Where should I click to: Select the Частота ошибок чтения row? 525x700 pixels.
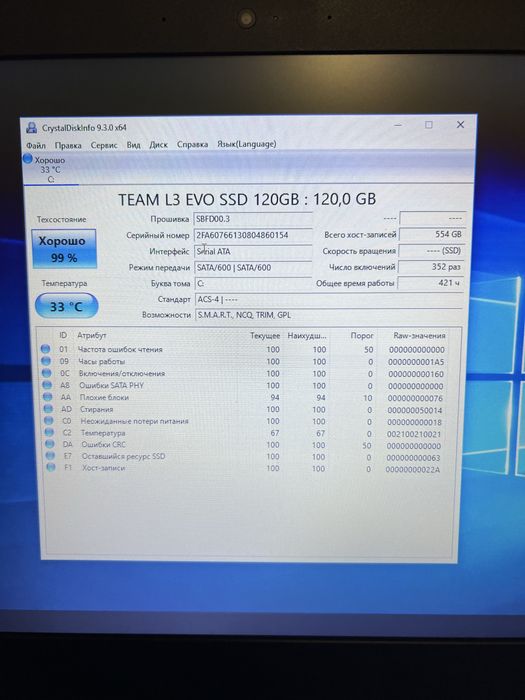(x=243, y=349)
